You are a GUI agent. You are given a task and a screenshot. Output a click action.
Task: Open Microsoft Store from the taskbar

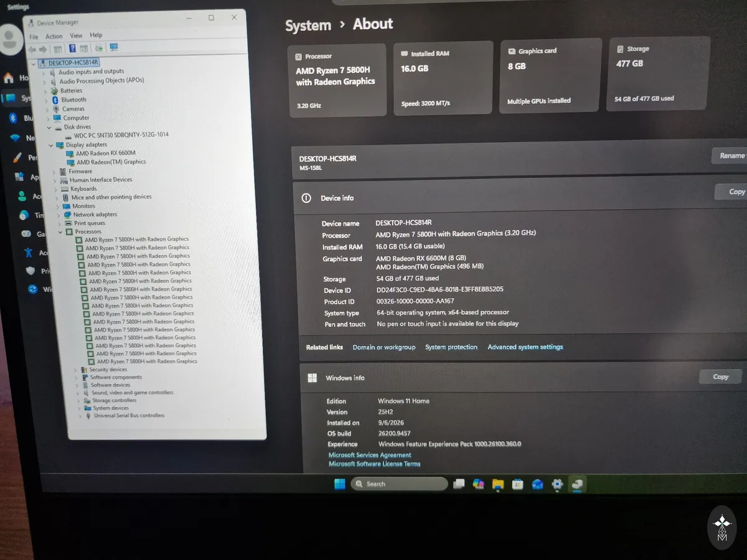pos(517,484)
